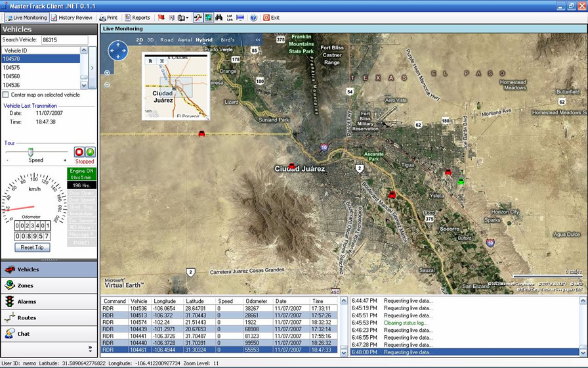Click the vehicle list scroll-down arrow

83,85
